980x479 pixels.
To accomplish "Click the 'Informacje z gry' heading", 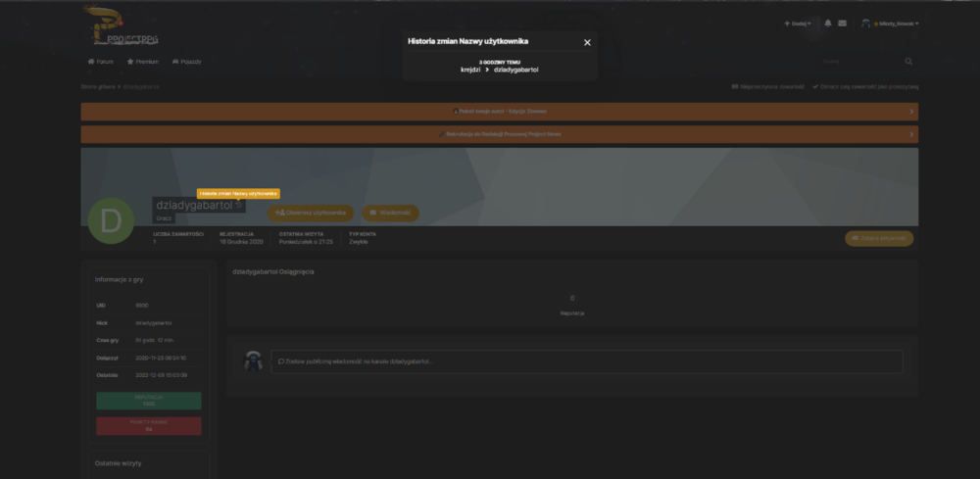I will 119,280.
